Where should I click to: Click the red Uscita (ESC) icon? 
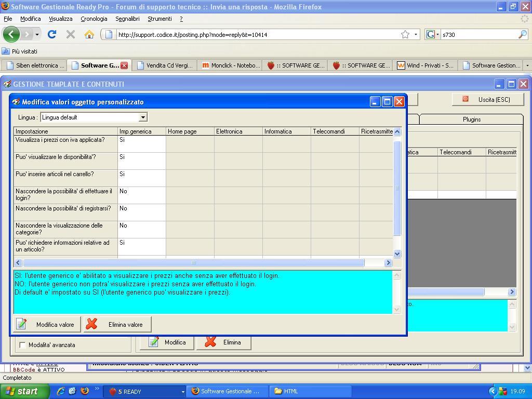[x=465, y=99]
